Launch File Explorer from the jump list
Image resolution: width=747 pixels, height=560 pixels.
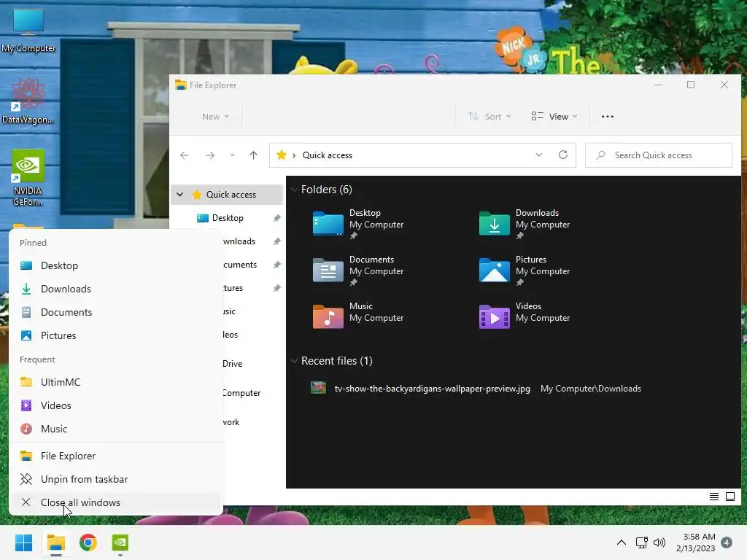pyautogui.click(x=116, y=456)
